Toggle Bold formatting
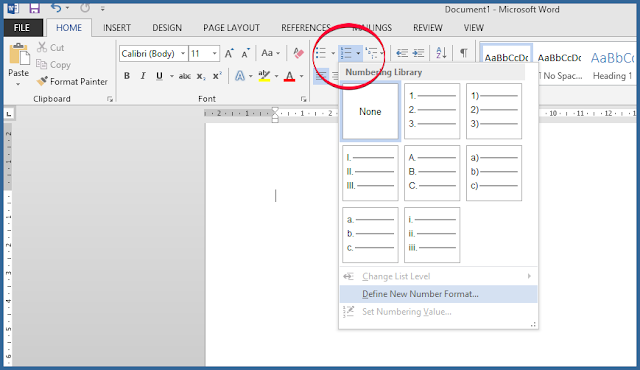This screenshot has height=370, width=640. click(x=127, y=76)
